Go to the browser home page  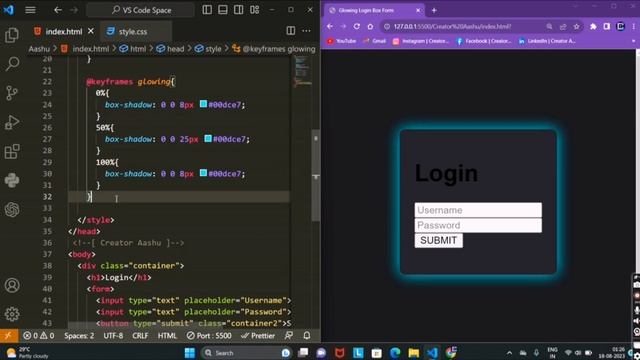tap(370, 26)
